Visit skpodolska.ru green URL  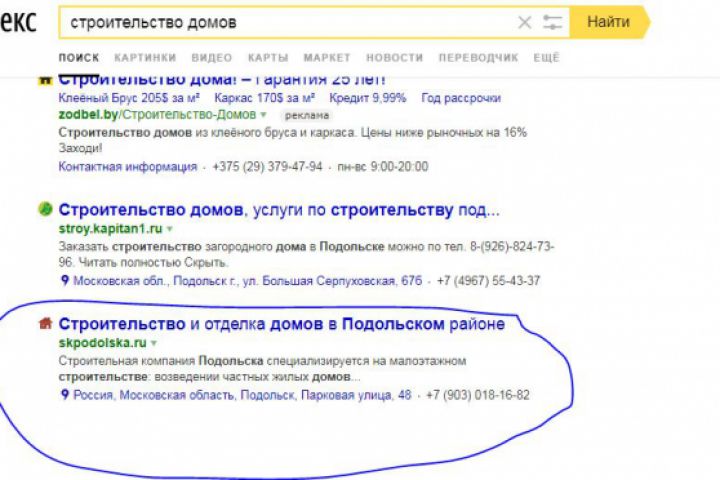coord(102,343)
